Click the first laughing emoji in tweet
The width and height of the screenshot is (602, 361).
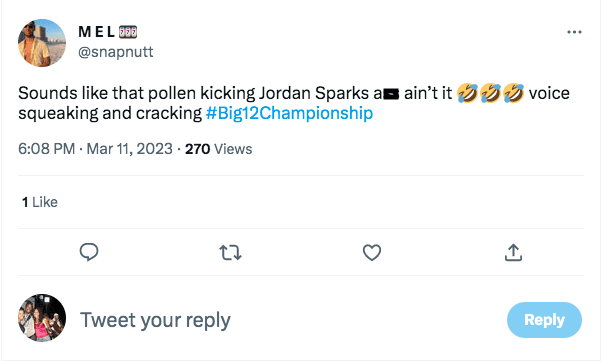(x=467, y=93)
